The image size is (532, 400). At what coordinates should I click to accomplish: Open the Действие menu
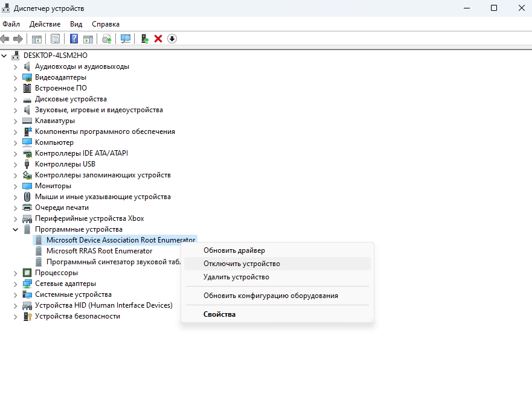click(45, 24)
